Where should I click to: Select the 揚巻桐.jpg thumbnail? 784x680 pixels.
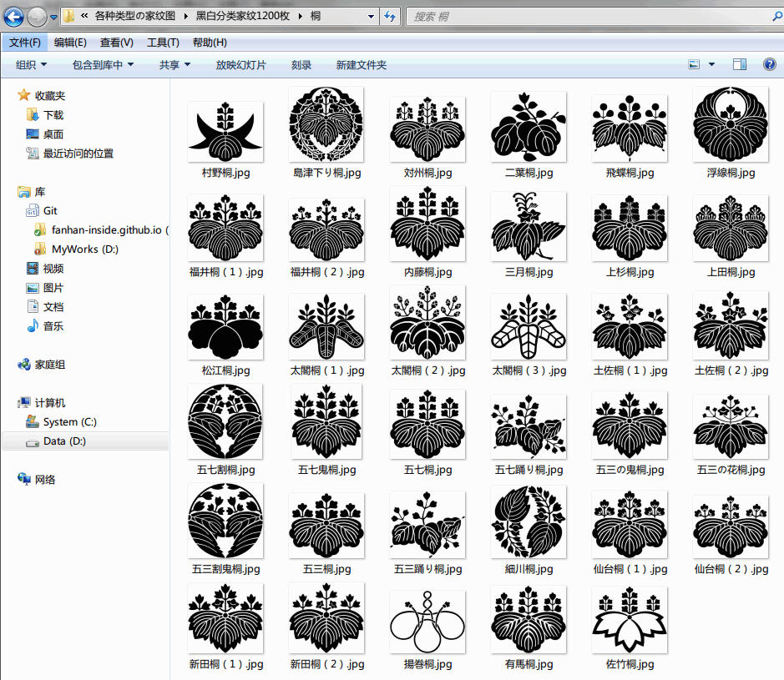[x=427, y=622]
